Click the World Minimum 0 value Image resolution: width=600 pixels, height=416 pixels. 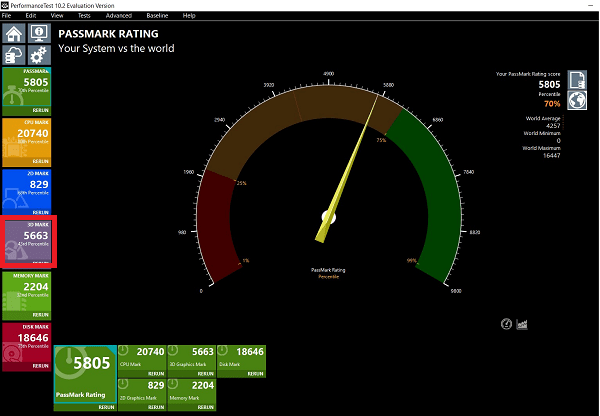click(x=558, y=140)
